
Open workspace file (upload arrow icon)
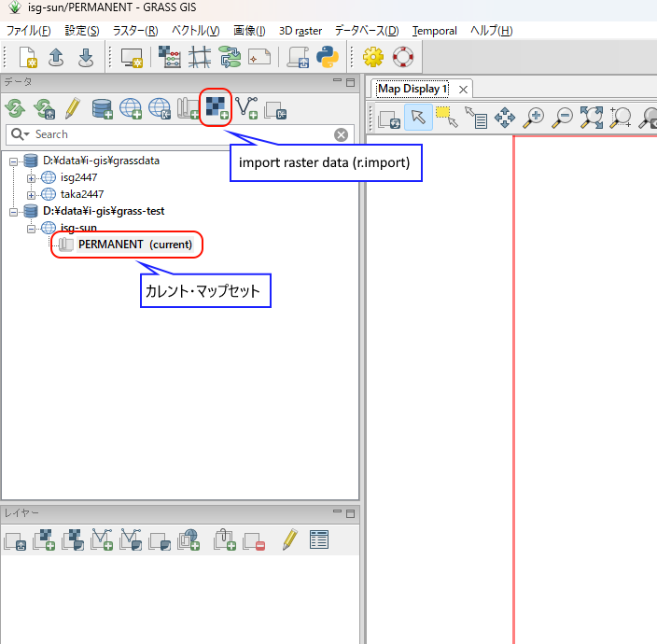pyautogui.click(x=56, y=57)
